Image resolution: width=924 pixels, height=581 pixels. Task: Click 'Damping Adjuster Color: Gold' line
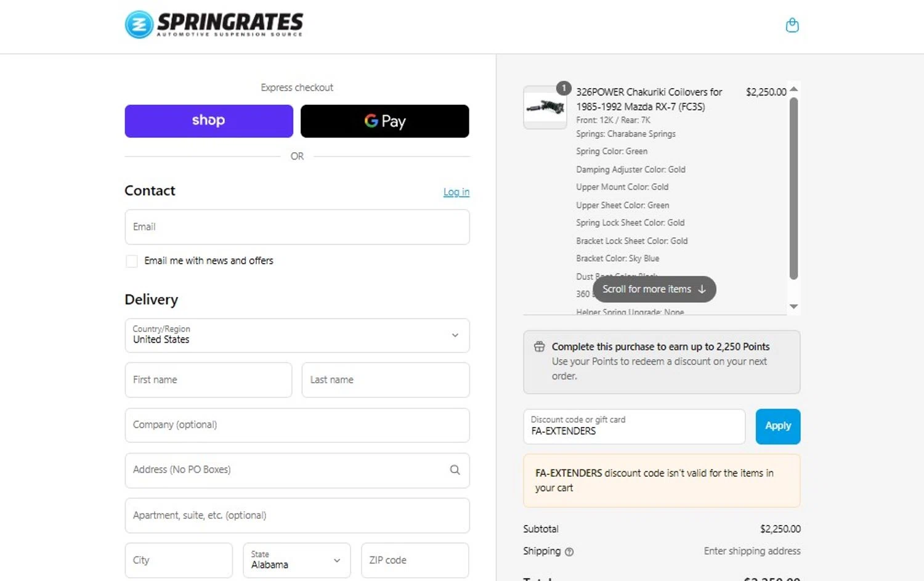pyautogui.click(x=631, y=169)
